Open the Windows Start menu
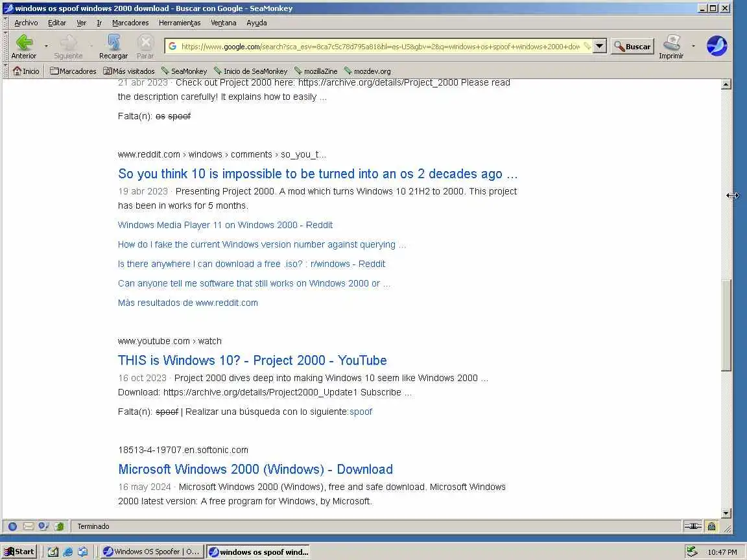This screenshot has height=560, width=747. 19,552
